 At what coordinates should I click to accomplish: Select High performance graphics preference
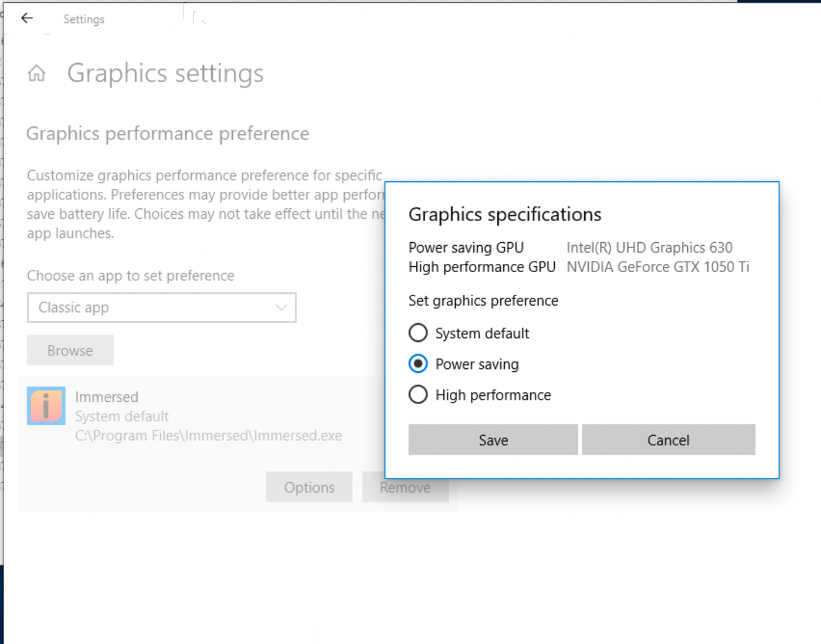(x=418, y=395)
